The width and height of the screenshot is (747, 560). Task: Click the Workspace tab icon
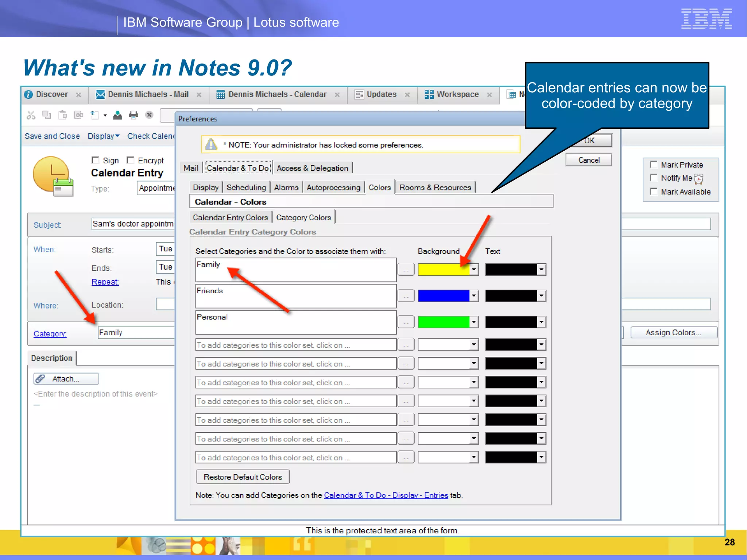pos(429,94)
